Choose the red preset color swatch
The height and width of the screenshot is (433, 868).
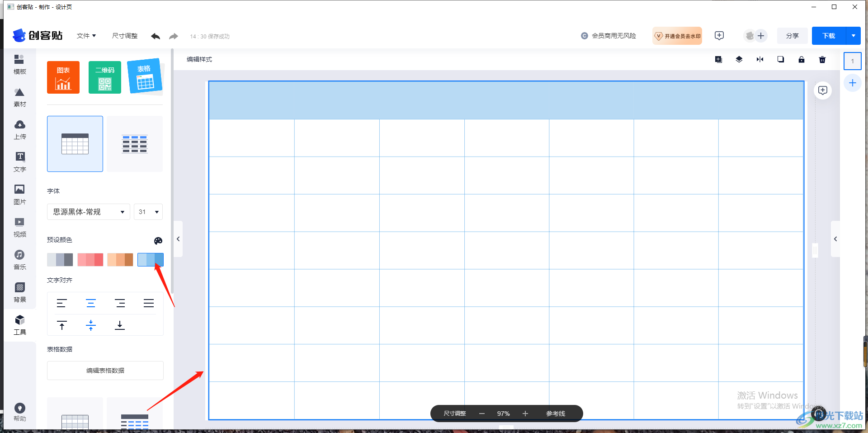tap(90, 260)
